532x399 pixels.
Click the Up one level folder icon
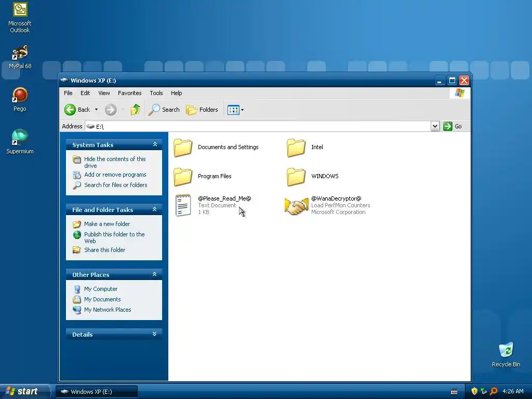click(136, 110)
